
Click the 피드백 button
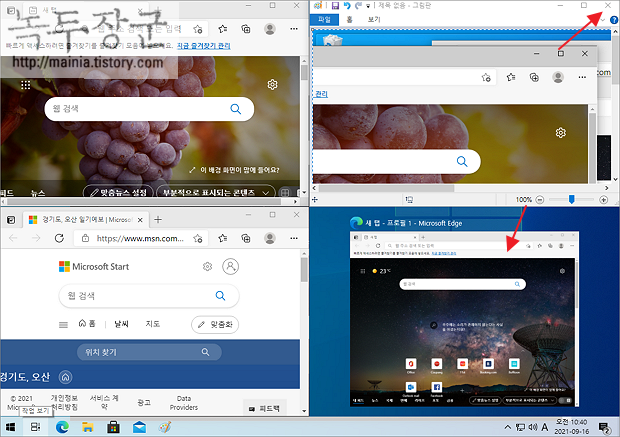tap(263, 409)
